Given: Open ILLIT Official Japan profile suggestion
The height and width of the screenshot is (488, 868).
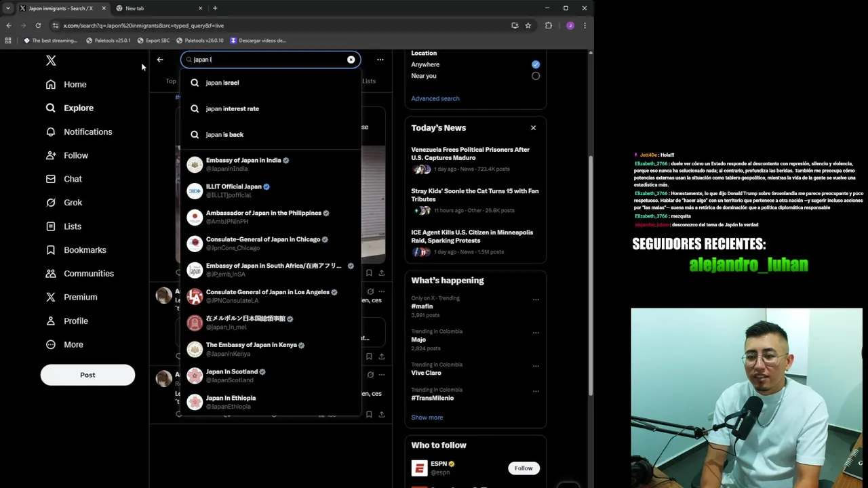Looking at the screenshot, I should click(x=270, y=190).
